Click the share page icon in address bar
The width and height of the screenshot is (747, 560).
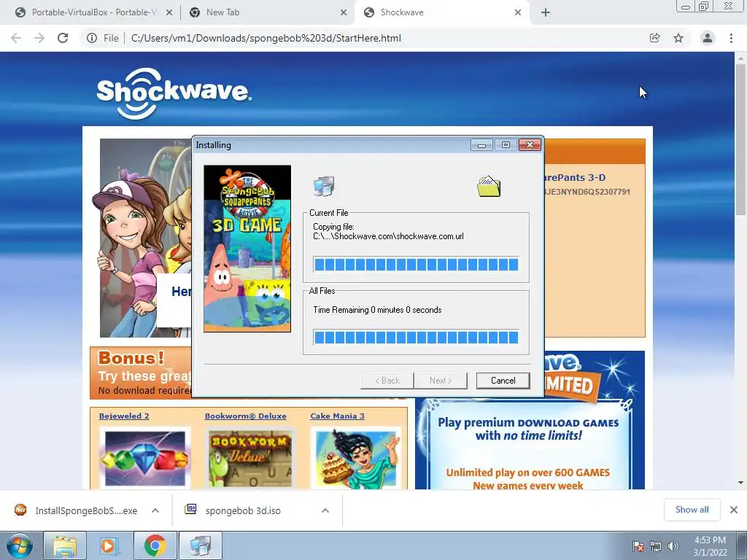655,38
